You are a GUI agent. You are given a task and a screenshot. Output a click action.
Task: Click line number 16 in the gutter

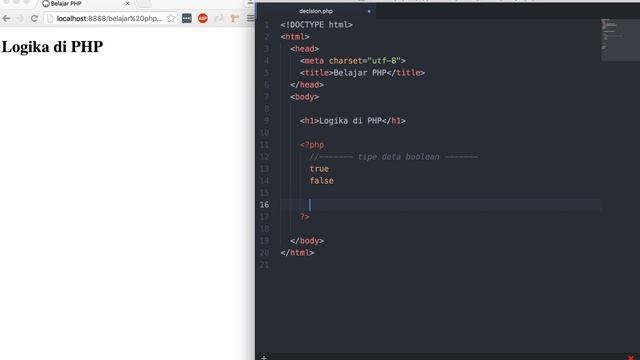click(264, 205)
